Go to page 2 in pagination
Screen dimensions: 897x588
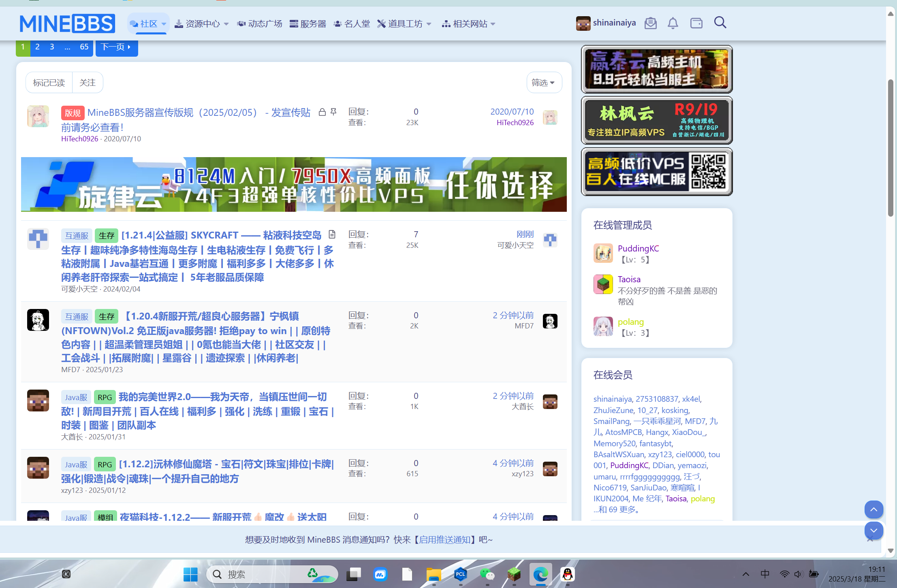pos(37,47)
